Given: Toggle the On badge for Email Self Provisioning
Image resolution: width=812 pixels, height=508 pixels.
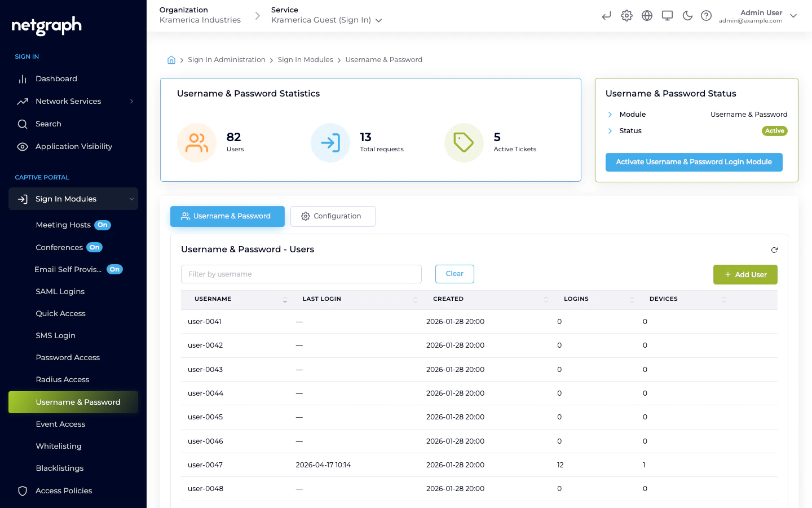Looking at the screenshot, I should 114,269.
